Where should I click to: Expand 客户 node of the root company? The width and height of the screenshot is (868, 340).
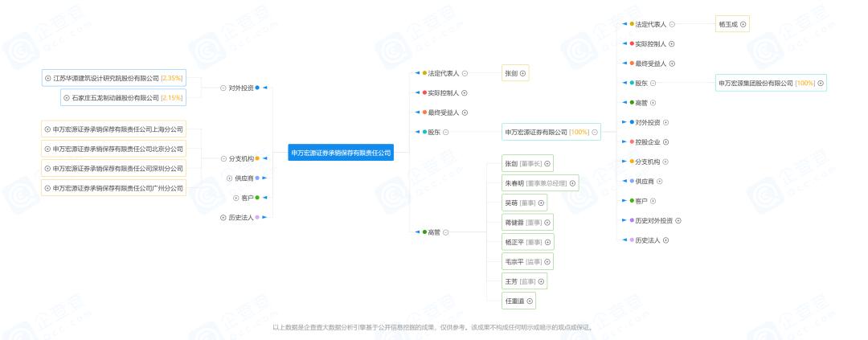235,198
